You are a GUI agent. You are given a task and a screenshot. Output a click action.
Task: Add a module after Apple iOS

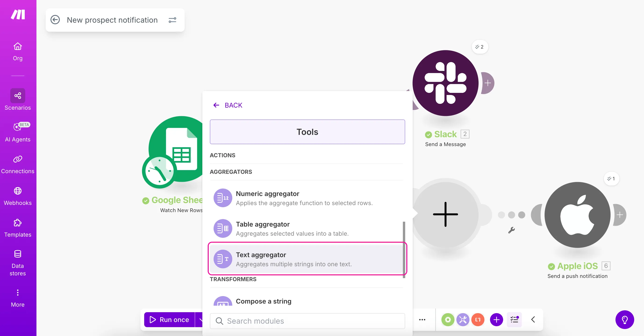coord(620,215)
